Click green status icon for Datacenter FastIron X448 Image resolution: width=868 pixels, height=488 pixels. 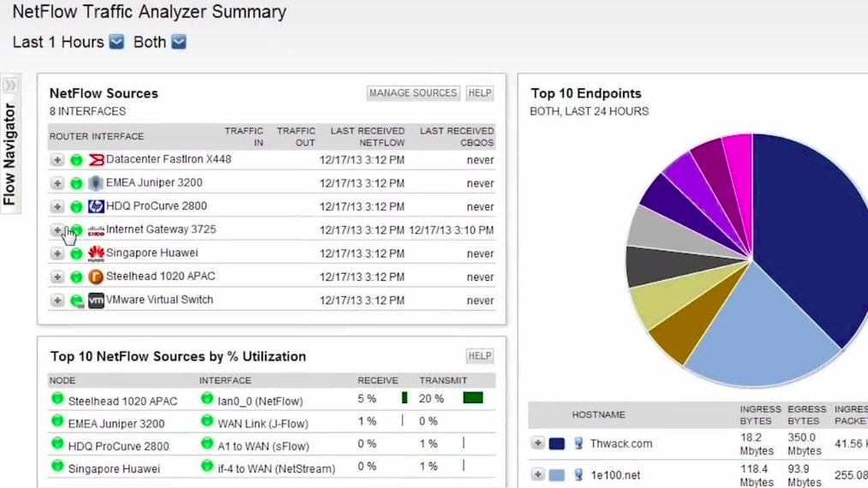76,160
